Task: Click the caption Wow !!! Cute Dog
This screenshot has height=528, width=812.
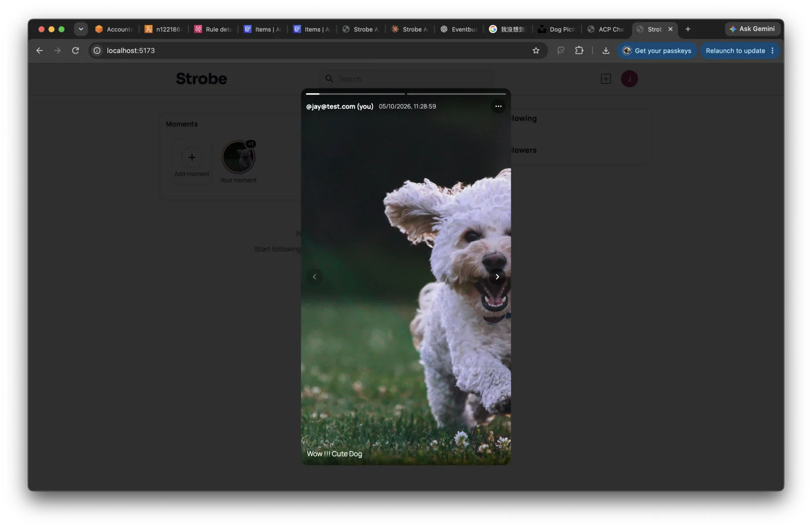Action: click(x=334, y=454)
